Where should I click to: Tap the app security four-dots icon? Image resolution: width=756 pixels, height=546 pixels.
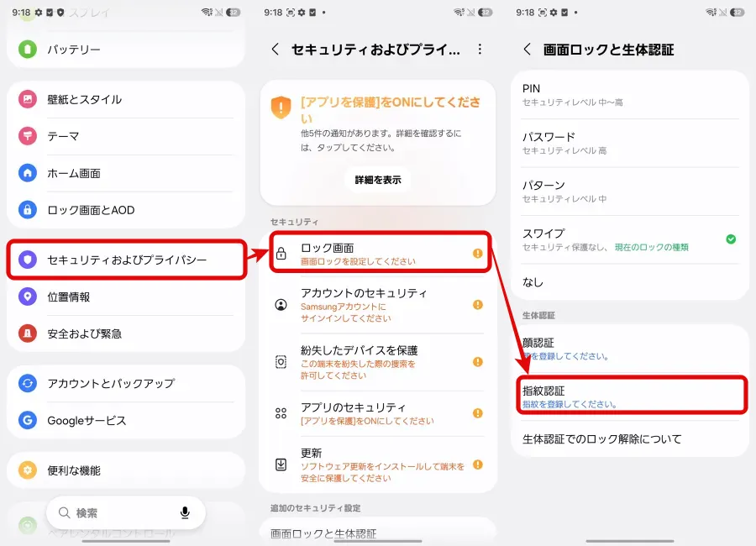point(281,413)
